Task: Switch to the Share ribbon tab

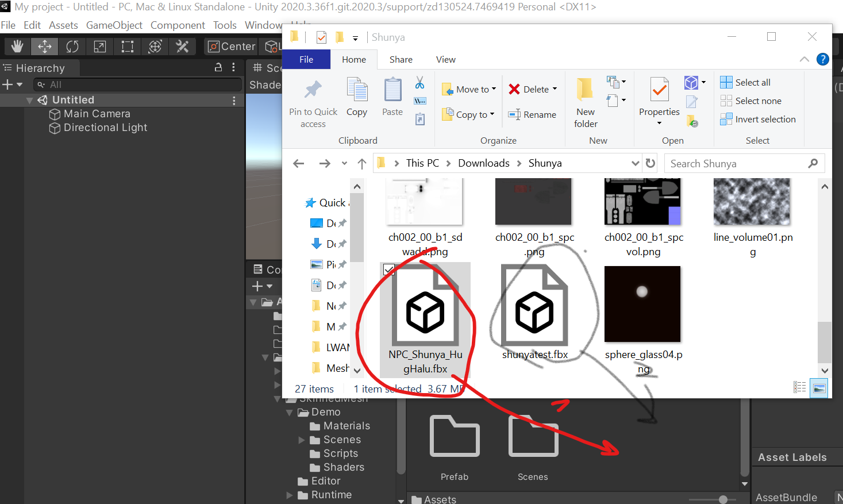Action: 401,59
